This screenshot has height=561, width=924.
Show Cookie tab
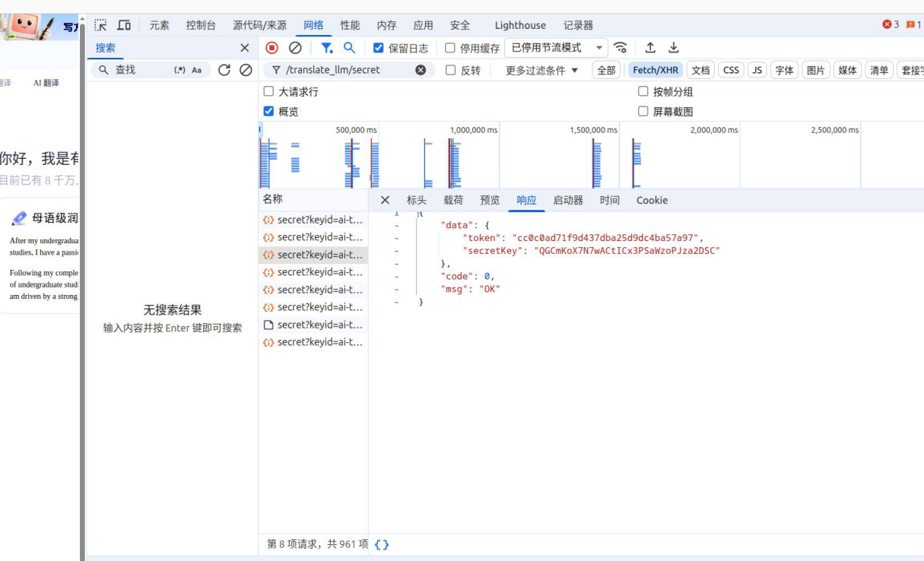tap(652, 200)
